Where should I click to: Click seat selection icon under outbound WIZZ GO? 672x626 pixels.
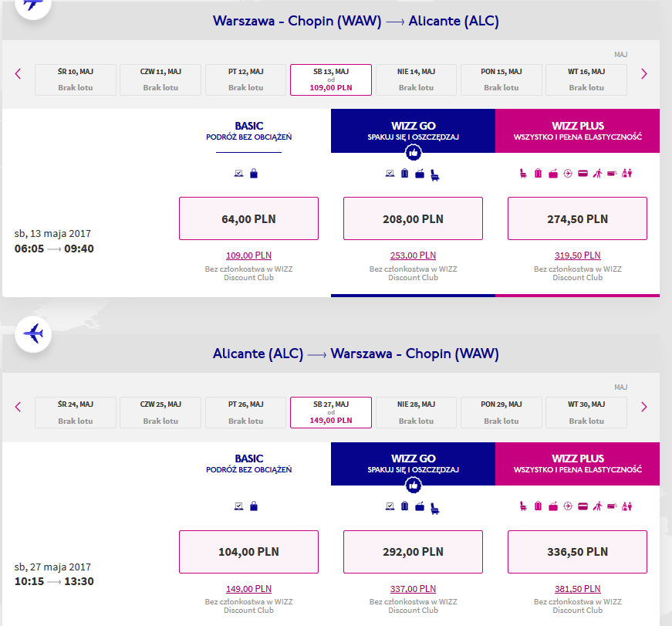(x=434, y=175)
